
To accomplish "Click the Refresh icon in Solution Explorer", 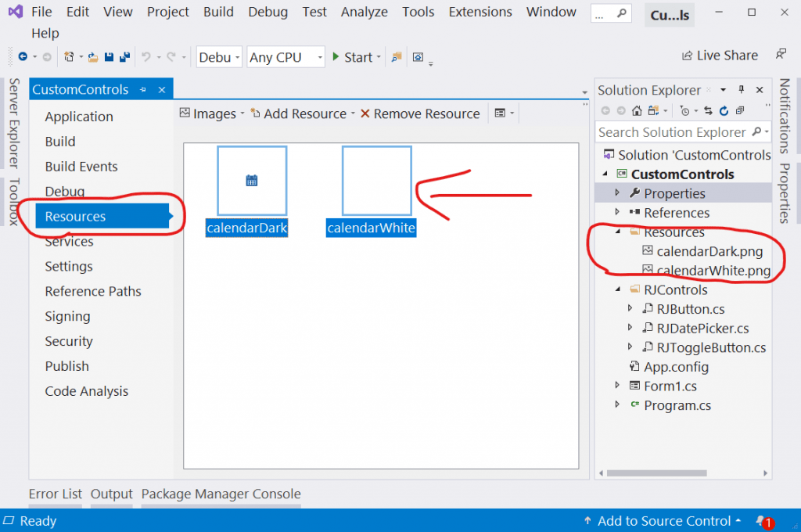I will coord(724,111).
